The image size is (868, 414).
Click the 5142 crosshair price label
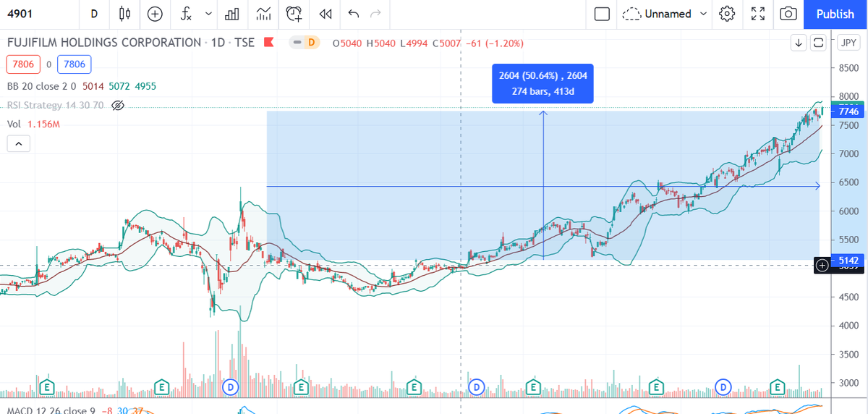pos(848,261)
